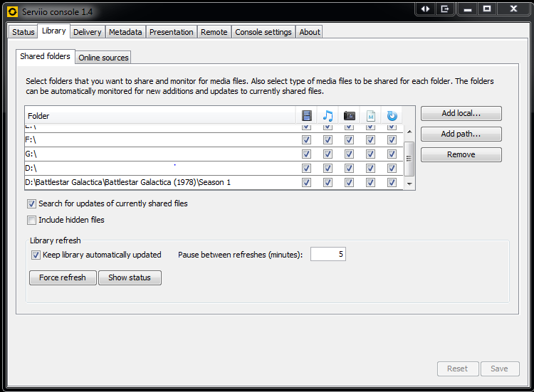
Task: Open the Status tab
Action: click(x=23, y=32)
